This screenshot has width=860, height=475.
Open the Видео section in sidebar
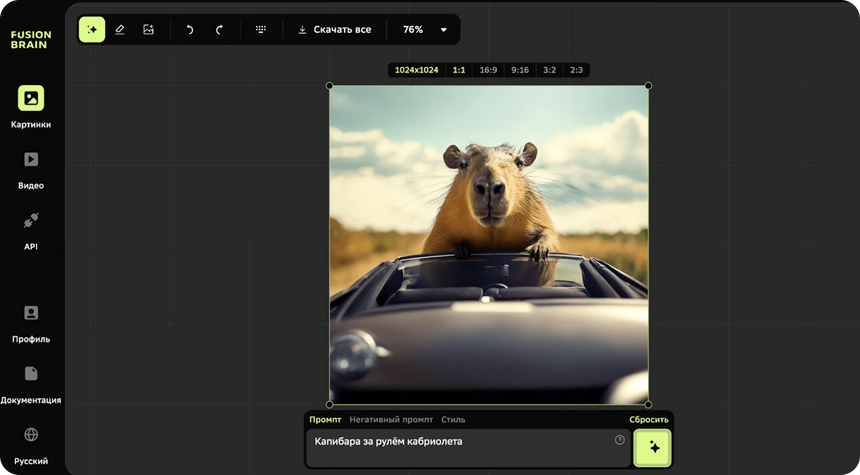coord(31,168)
